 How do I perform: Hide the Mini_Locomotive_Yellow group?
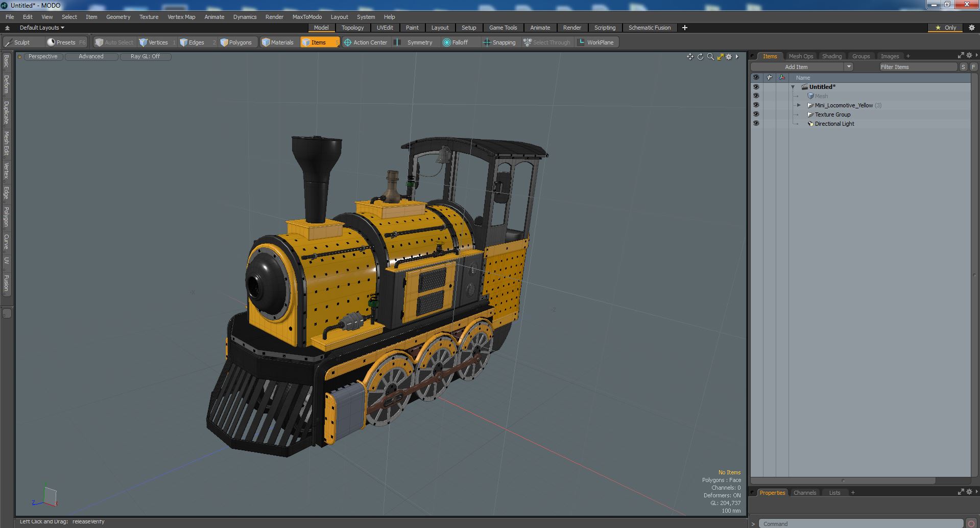click(x=756, y=105)
